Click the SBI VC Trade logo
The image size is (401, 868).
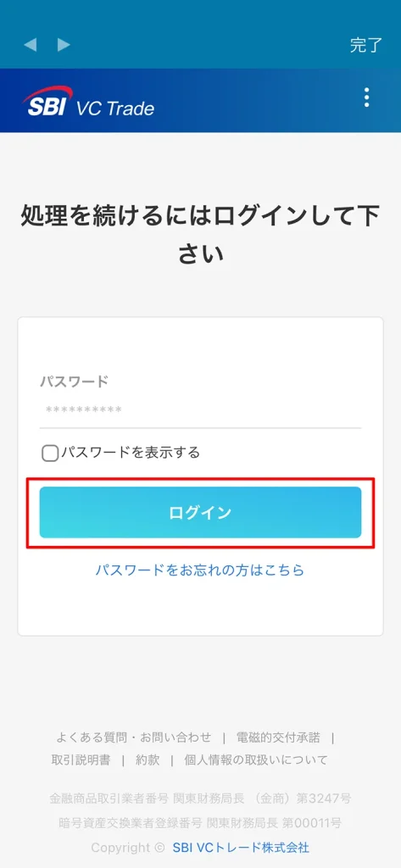coord(89,102)
